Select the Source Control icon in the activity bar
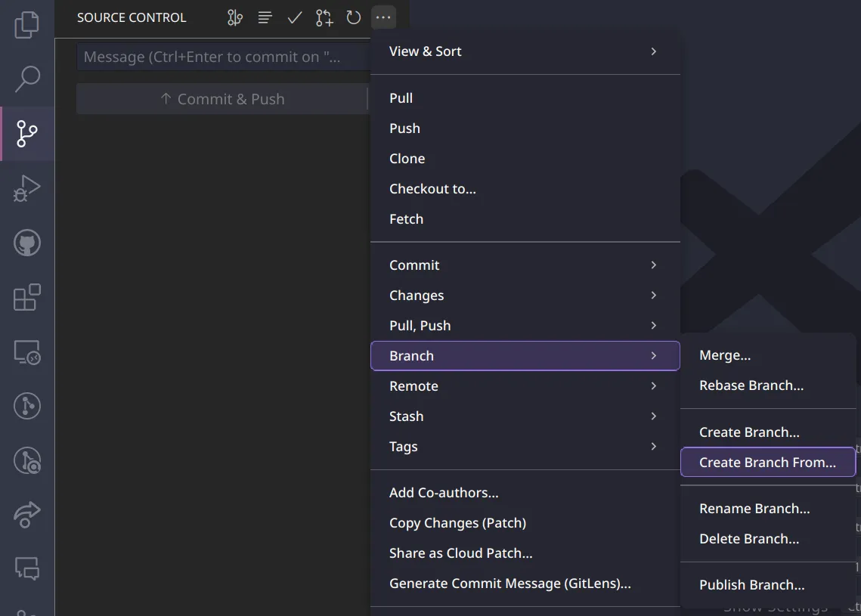 pos(28,134)
